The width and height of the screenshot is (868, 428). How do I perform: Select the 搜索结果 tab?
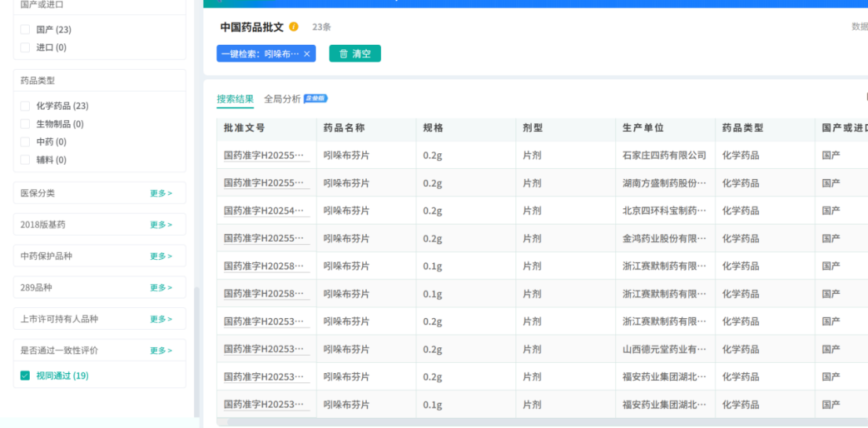(x=235, y=99)
